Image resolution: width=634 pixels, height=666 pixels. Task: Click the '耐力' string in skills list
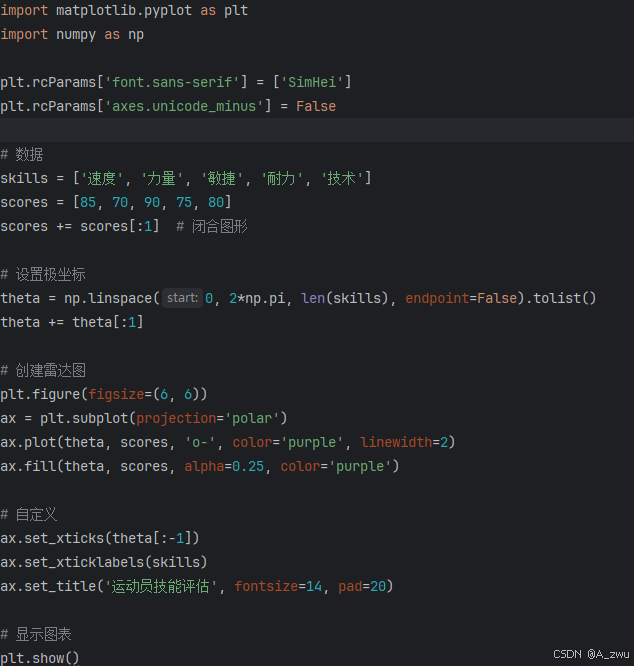[x=282, y=178]
